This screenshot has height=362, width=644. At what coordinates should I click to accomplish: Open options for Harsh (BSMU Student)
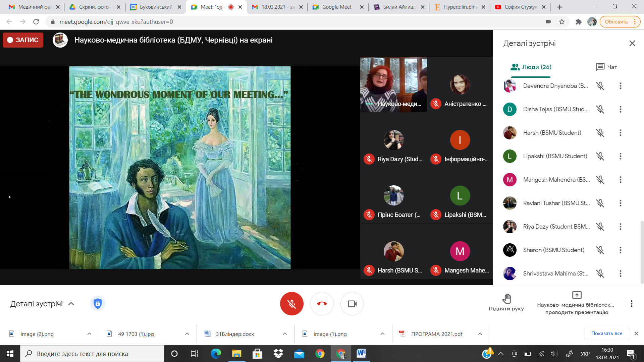(621, 133)
